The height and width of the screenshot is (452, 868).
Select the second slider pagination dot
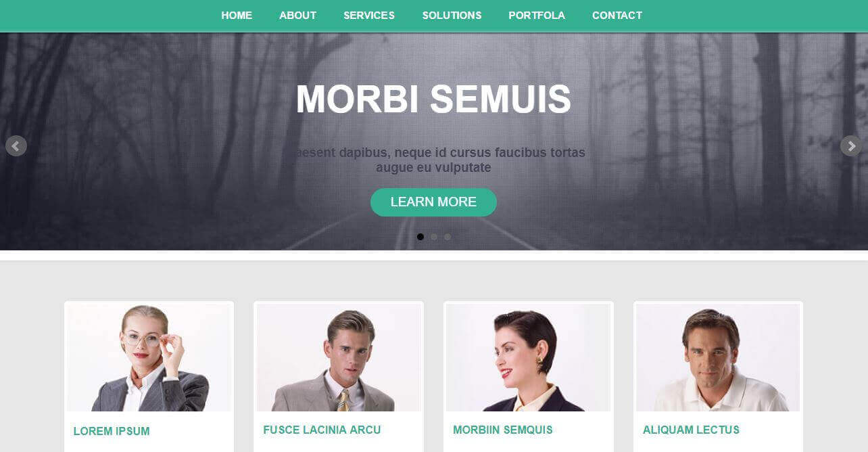click(434, 237)
